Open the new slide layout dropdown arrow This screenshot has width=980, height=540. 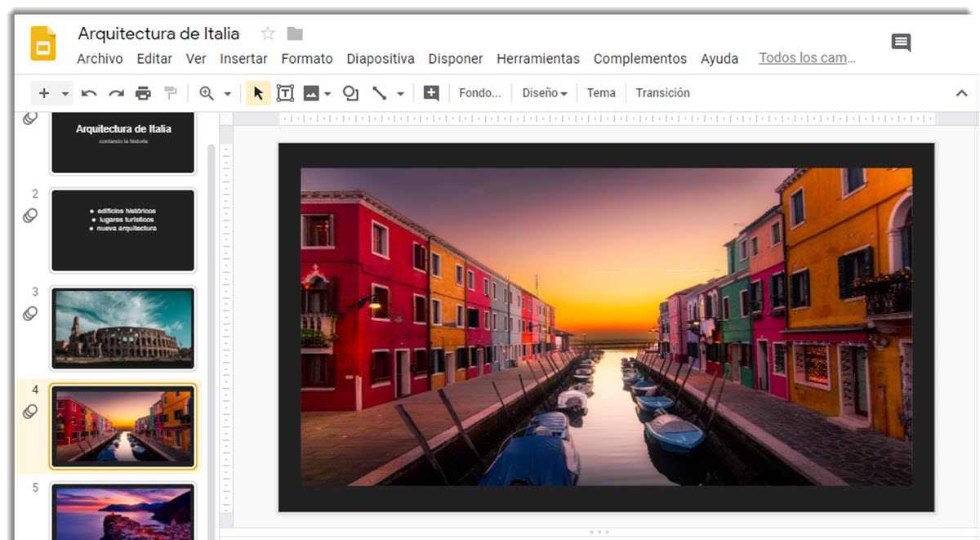click(65, 93)
